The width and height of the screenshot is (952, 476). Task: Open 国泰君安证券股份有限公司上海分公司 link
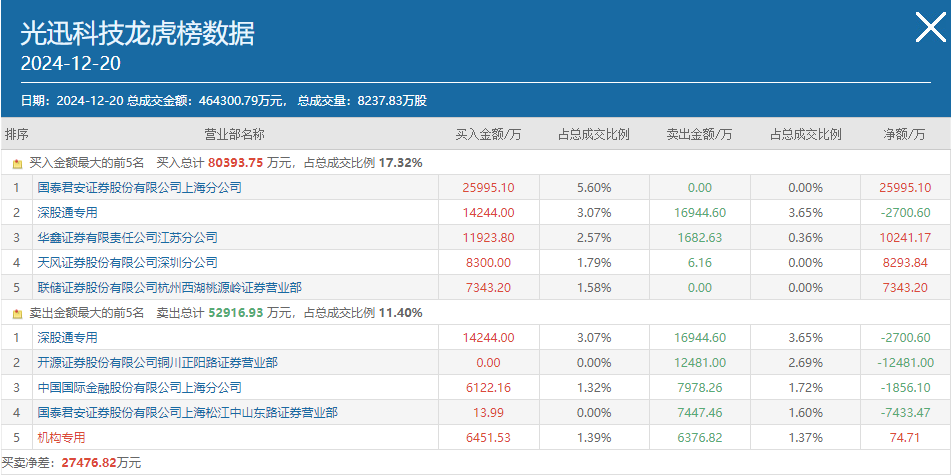tap(140, 188)
